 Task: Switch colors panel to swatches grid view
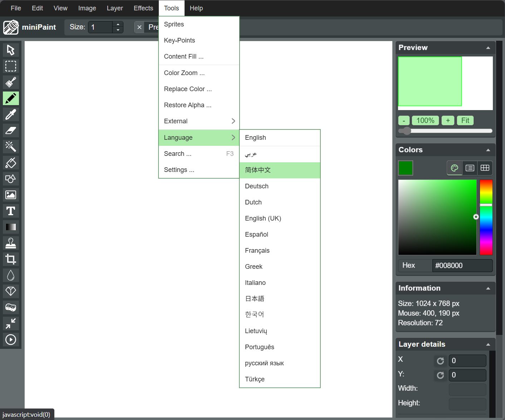tap(485, 168)
